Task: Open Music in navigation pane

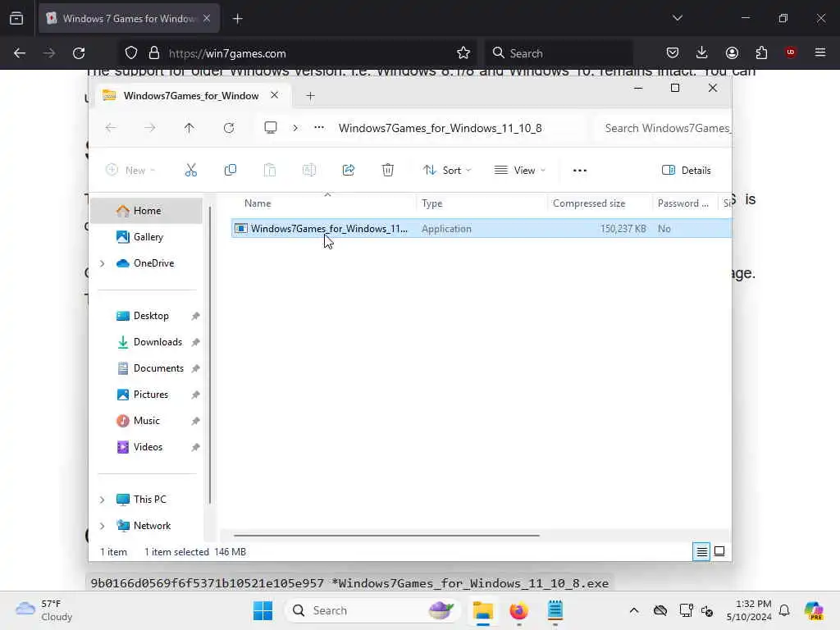Action: 146,421
